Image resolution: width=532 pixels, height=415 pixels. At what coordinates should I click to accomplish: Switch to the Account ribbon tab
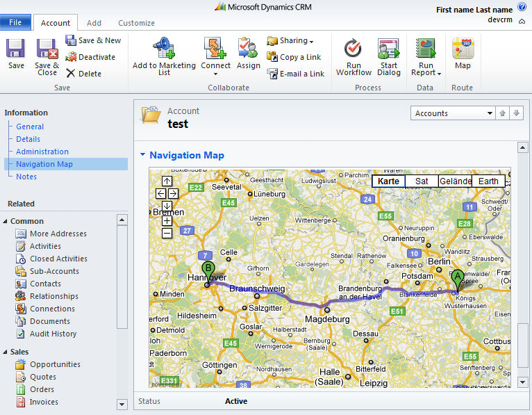click(x=56, y=23)
